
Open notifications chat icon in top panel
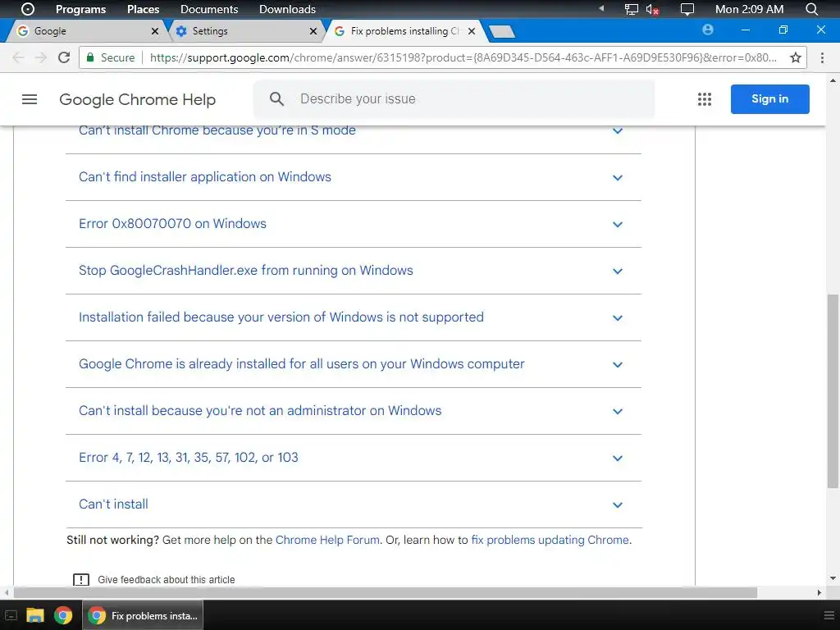687,9
